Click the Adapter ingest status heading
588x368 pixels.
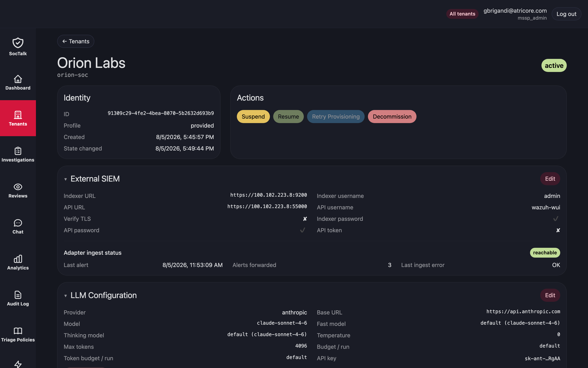coord(92,253)
